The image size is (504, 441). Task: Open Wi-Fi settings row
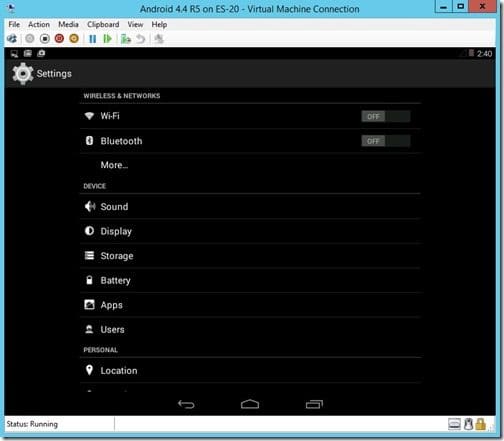[250, 116]
